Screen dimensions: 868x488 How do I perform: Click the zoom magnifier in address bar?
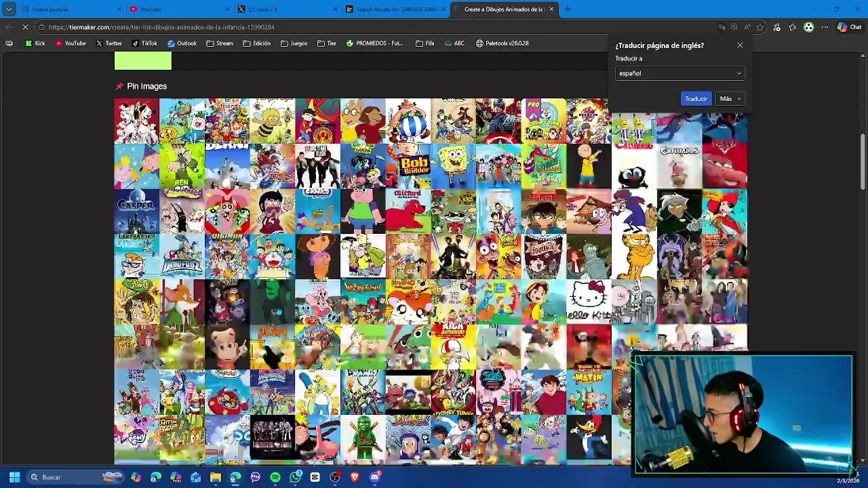coord(734,27)
